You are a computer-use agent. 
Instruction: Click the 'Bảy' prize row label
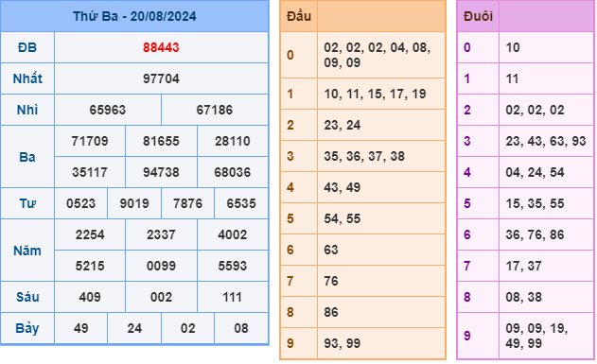27,328
